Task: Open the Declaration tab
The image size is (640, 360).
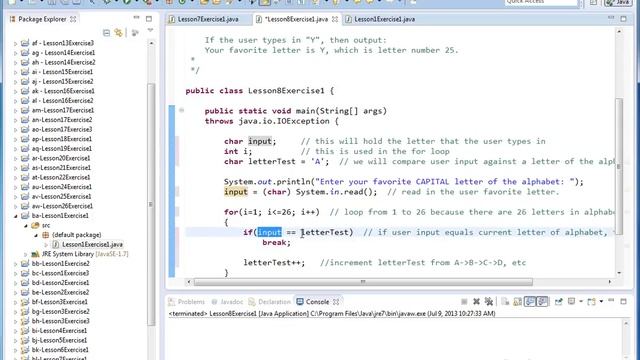Action: click(x=269, y=302)
